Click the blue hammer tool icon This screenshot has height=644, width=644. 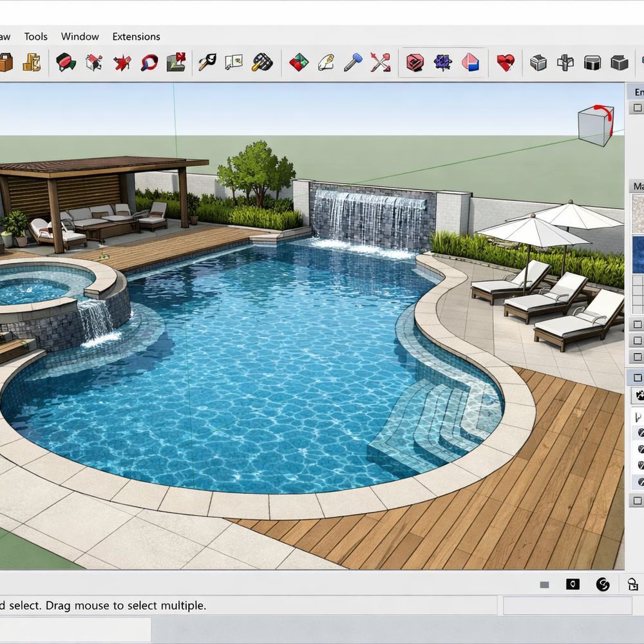[353, 62]
